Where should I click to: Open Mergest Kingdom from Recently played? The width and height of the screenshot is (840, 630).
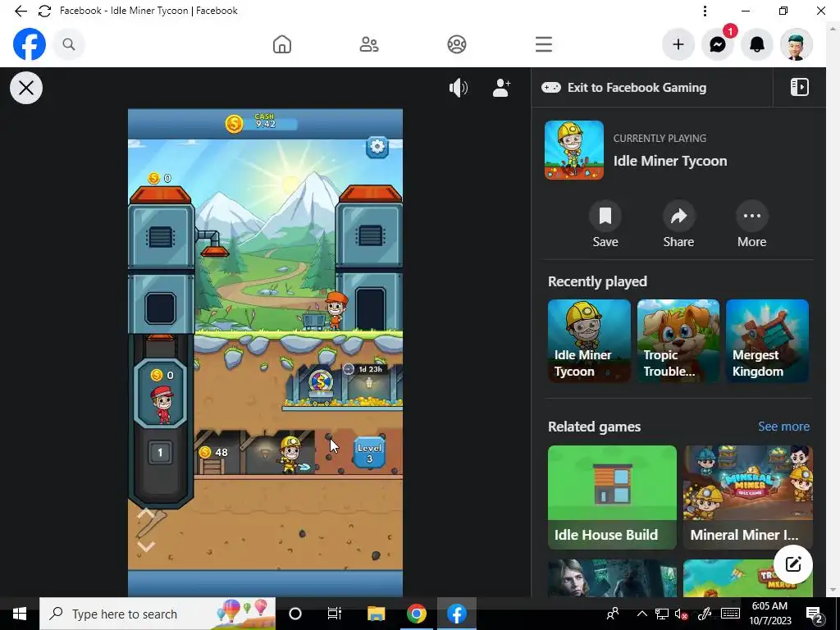767,340
